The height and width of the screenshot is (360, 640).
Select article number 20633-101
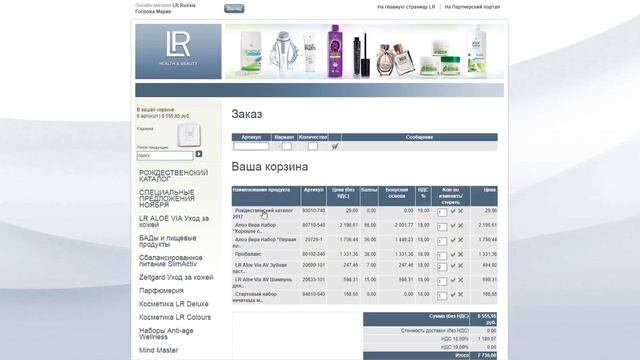pyautogui.click(x=313, y=280)
